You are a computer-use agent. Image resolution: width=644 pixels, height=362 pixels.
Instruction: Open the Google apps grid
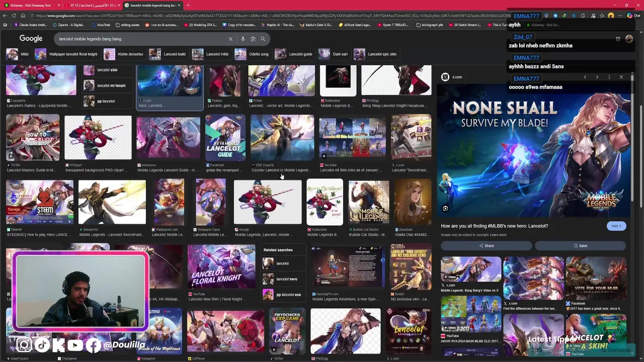coord(618,39)
